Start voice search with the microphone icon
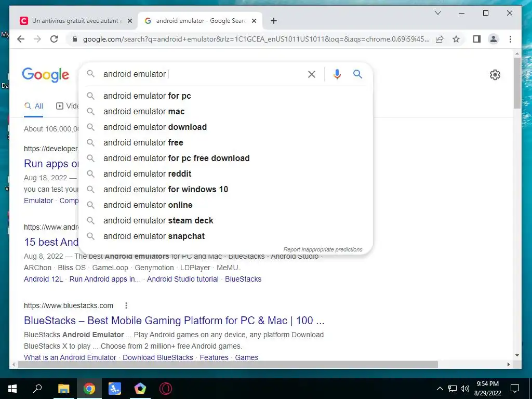The width and height of the screenshot is (532, 399). 337,74
